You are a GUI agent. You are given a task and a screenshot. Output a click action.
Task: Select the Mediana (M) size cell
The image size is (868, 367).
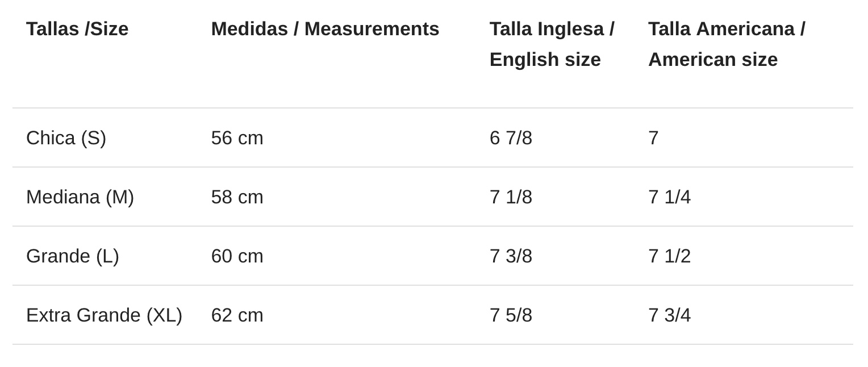point(80,197)
